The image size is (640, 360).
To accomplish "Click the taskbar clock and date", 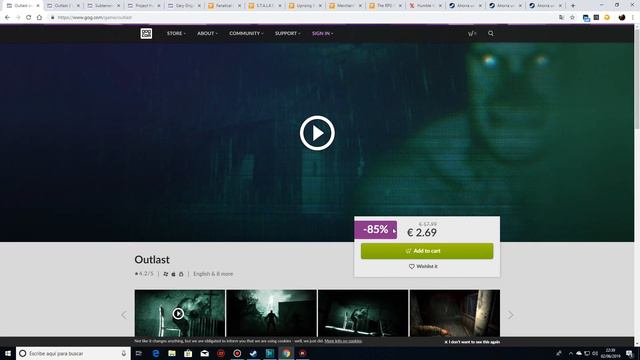I will (610, 353).
